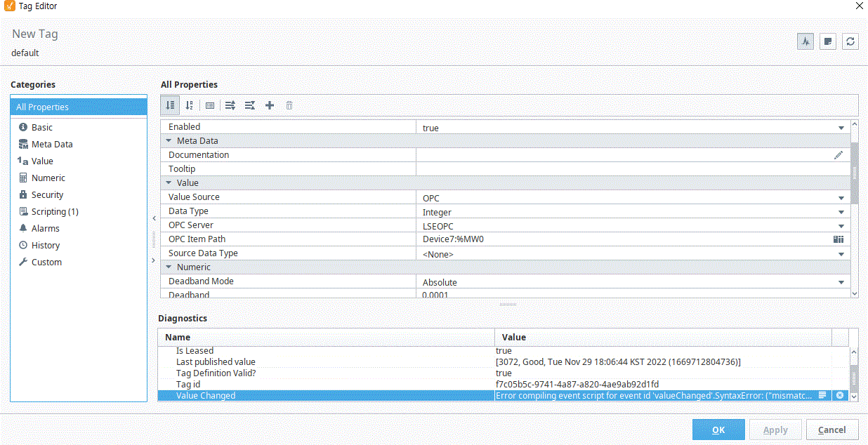Image resolution: width=868 pixels, height=445 pixels.
Task: Click the Cancel button
Action: tap(832, 429)
